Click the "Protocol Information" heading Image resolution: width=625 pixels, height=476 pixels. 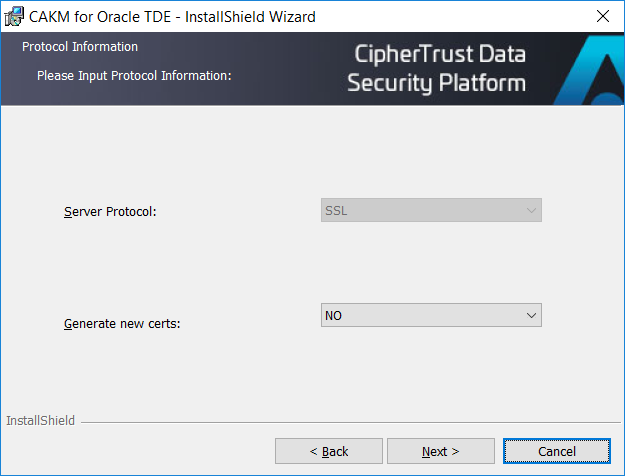[80, 47]
